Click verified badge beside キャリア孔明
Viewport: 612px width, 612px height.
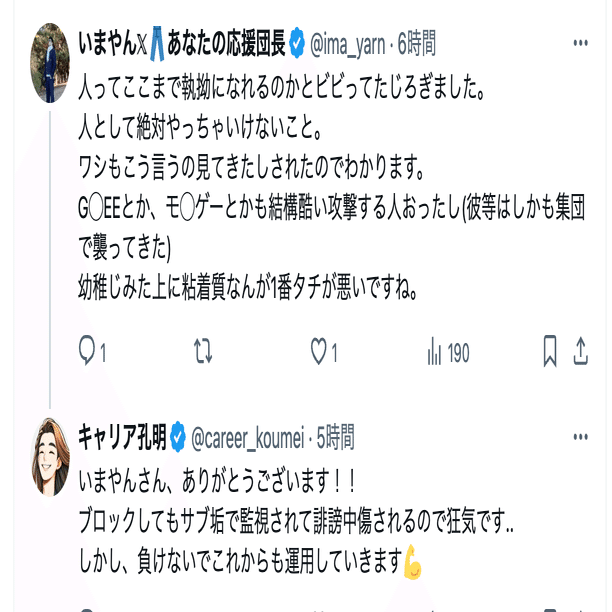(x=178, y=437)
